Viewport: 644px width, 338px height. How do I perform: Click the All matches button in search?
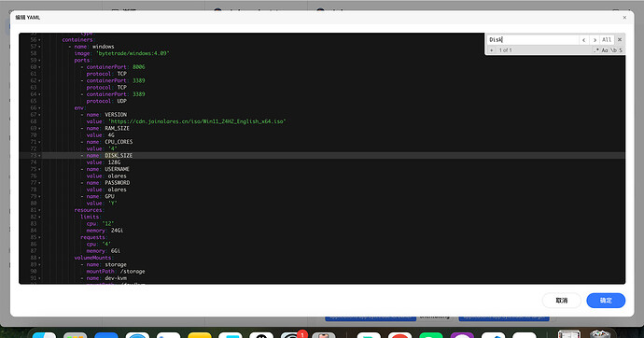pyautogui.click(x=607, y=40)
